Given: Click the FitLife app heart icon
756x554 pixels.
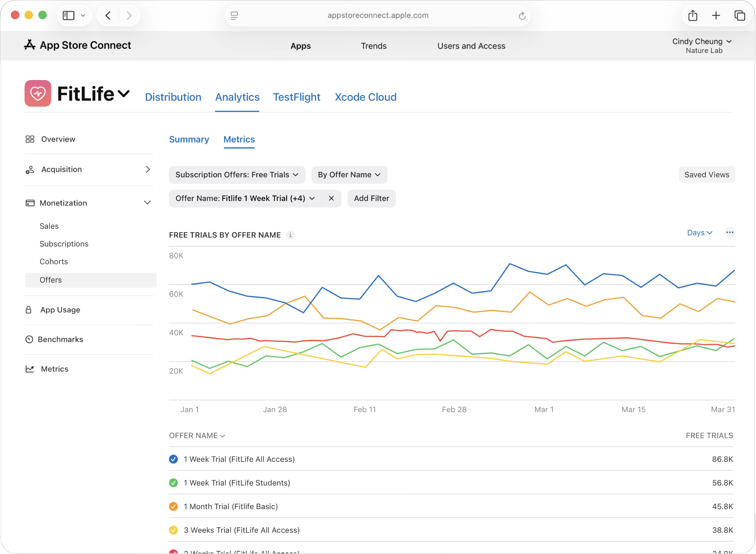Looking at the screenshot, I should [x=38, y=93].
